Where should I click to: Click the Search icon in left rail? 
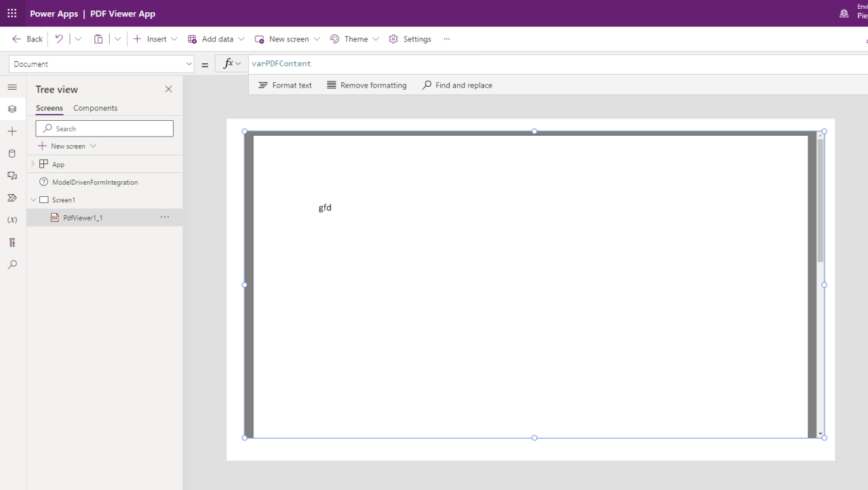pyautogui.click(x=12, y=264)
